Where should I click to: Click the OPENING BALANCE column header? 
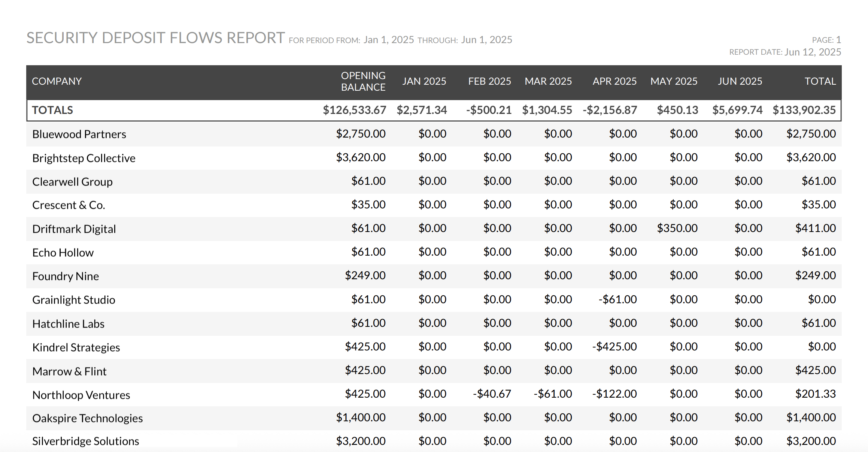pyautogui.click(x=363, y=81)
